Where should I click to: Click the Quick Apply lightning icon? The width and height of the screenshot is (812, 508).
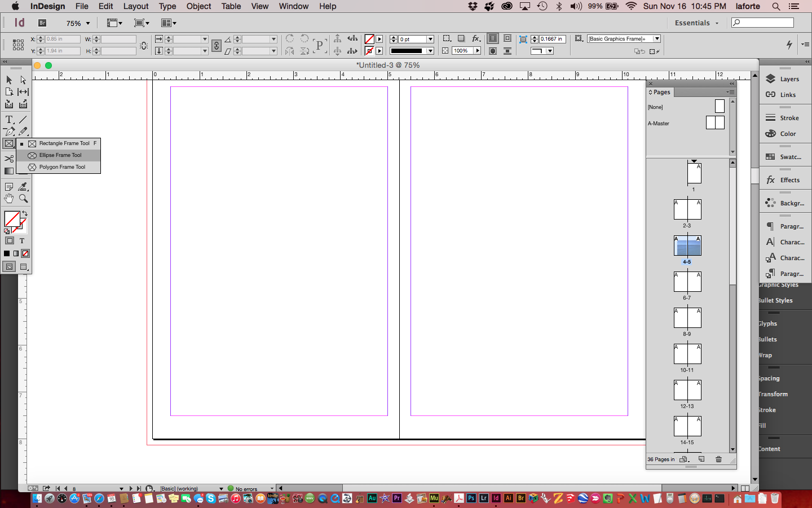coord(789,44)
